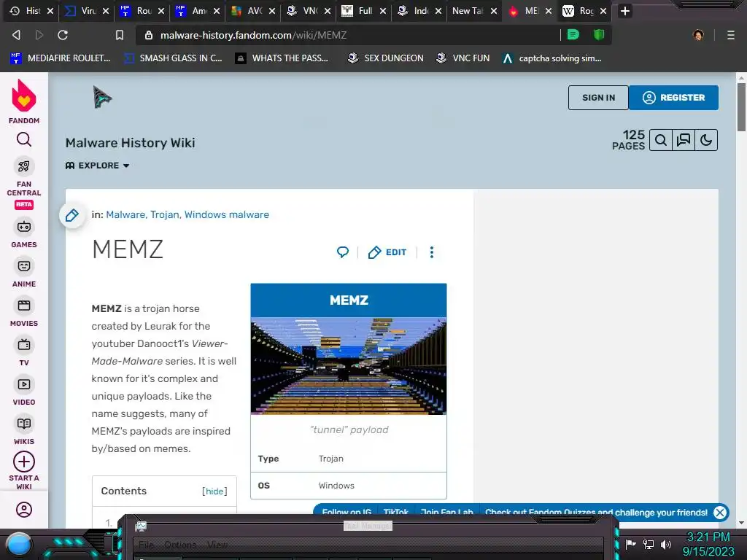Open the Trojan category link
The width and height of the screenshot is (747, 560).
click(x=165, y=215)
